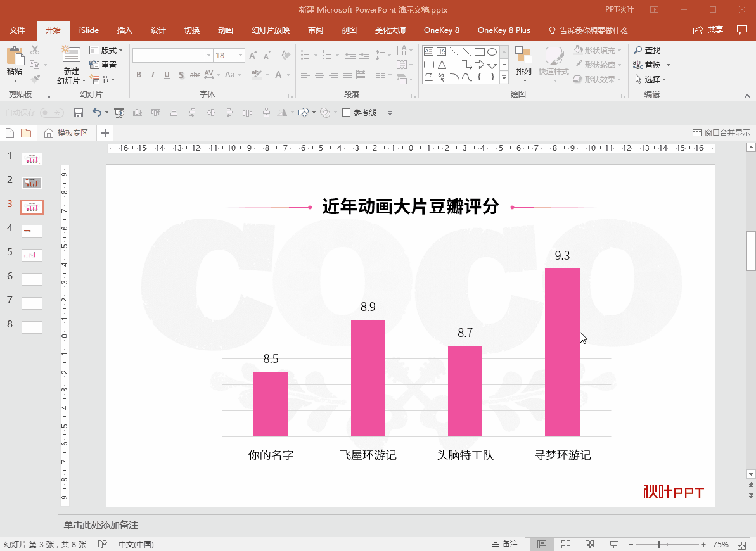Open font dialog launcher
This screenshot has width=756, height=551.
click(x=290, y=96)
